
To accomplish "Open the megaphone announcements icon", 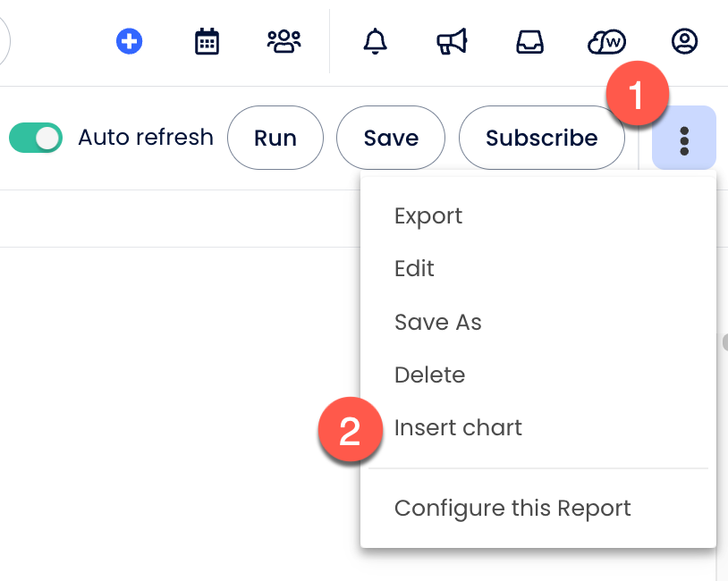I will (x=453, y=41).
